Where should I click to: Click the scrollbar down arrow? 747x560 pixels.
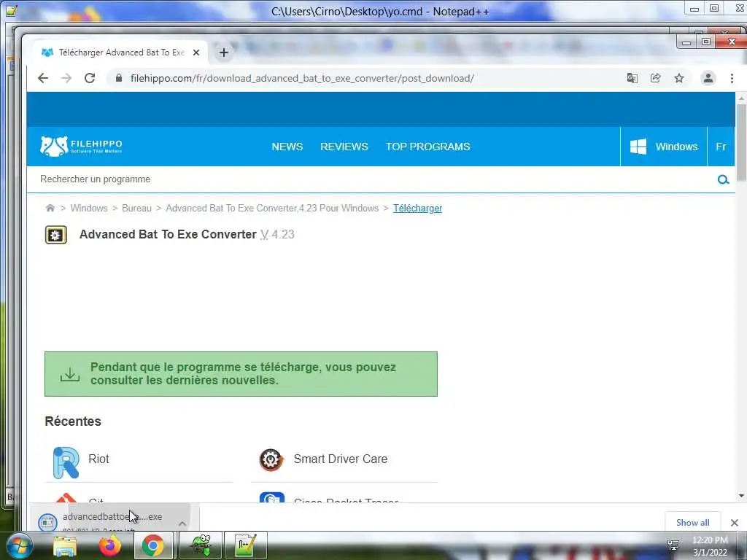click(x=741, y=496)
